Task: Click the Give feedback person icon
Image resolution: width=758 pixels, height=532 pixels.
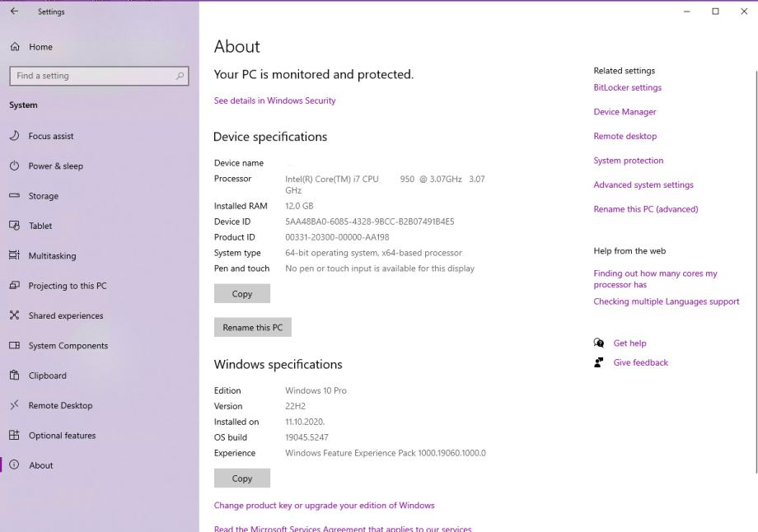Action: (598, 362)
